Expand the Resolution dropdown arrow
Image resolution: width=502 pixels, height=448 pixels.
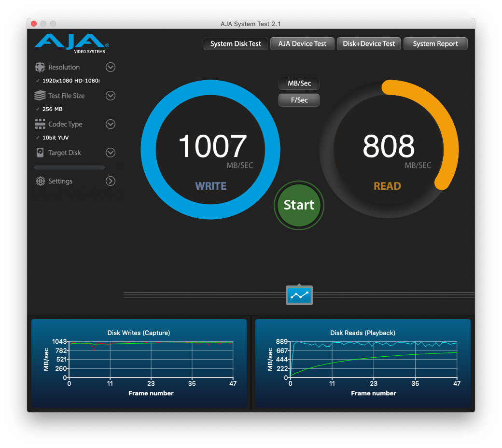(111, 67)
